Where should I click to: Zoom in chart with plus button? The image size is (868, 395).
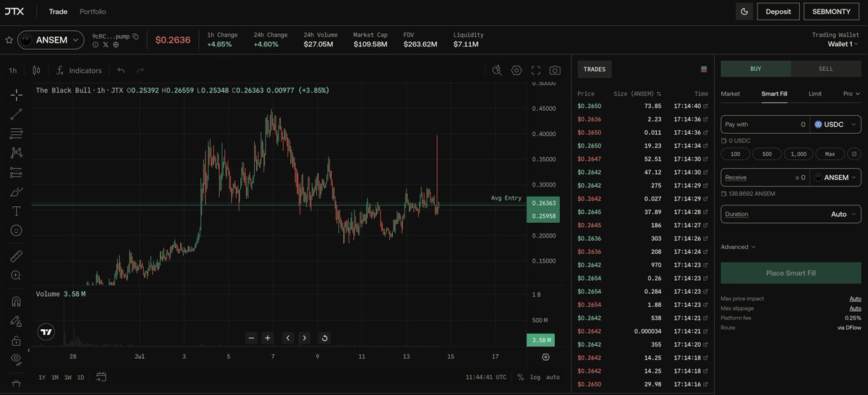coord(267,338)
